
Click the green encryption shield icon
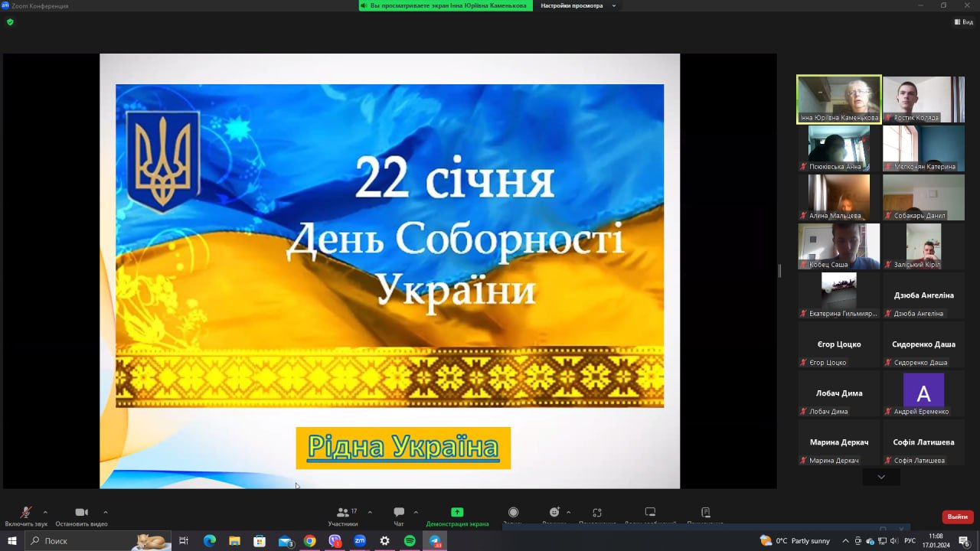(10, 22)
